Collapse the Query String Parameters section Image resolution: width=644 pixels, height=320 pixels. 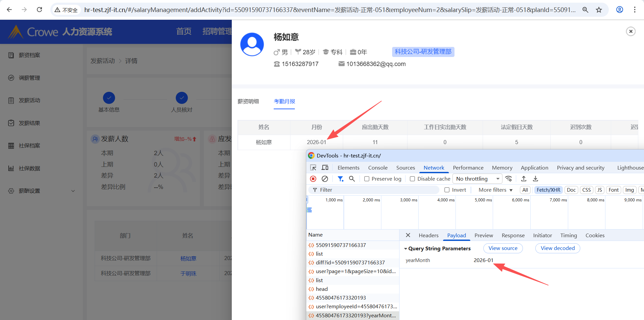[406, 249]
